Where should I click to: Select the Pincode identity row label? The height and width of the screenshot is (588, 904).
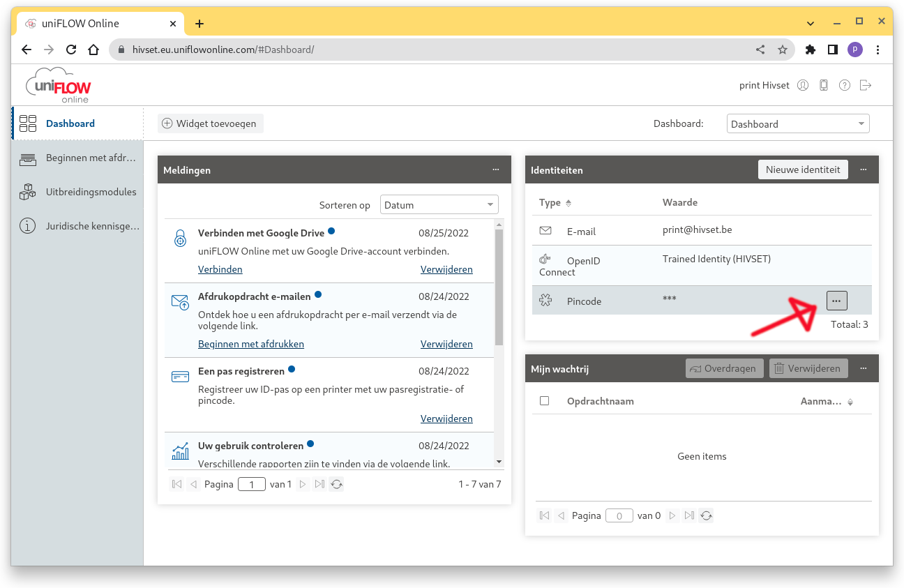point(584,301)
